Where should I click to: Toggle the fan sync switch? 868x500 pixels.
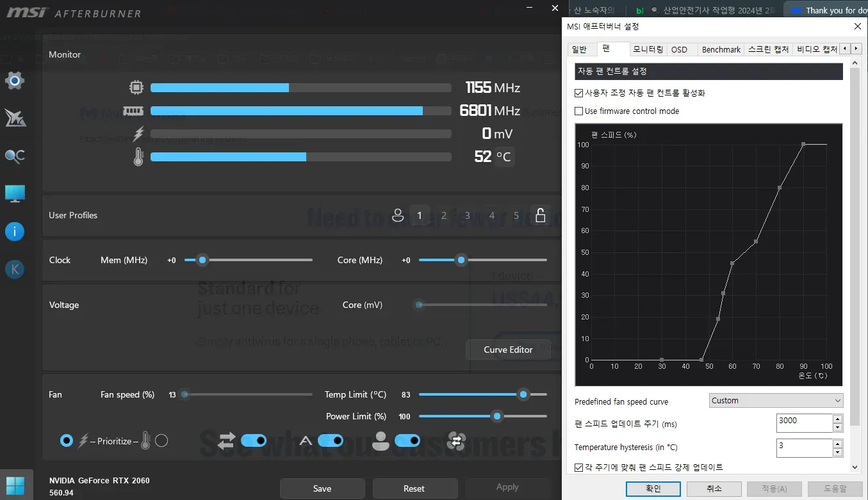point(254,440)
